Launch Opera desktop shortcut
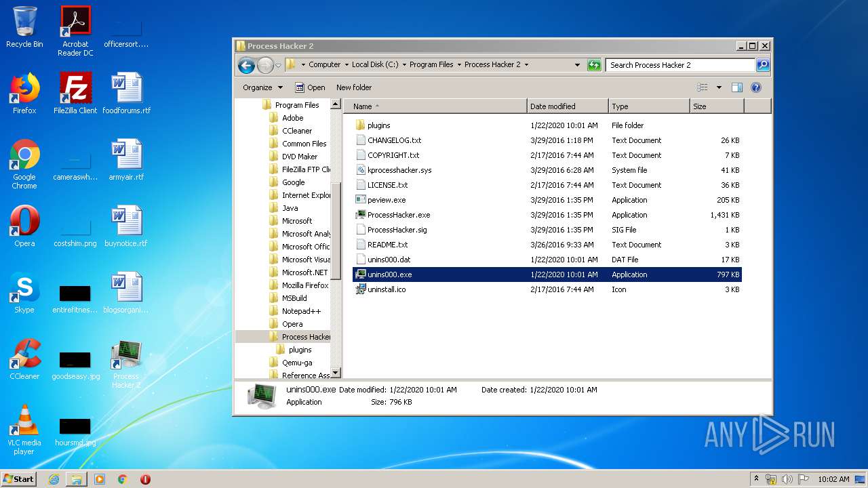The height and width of the screenshot is (488, 868). point(24,226)
